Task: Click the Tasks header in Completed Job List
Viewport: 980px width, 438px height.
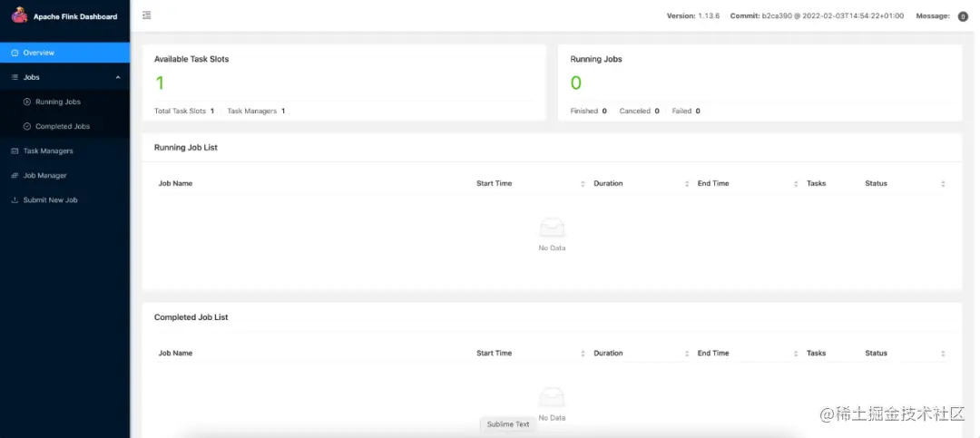Action: point(817,353)
